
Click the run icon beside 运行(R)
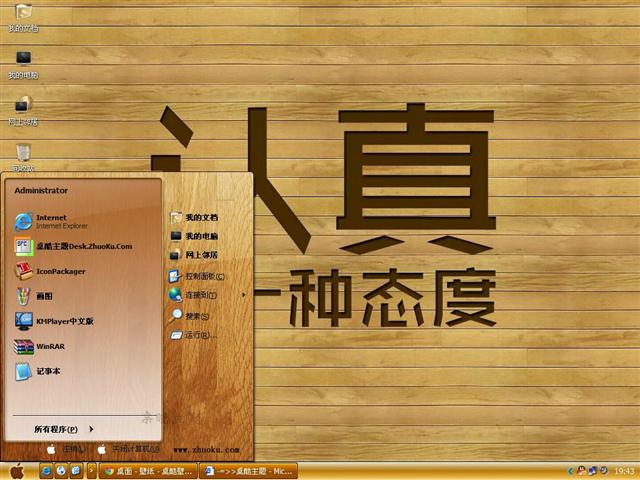[x=176, y=335]
